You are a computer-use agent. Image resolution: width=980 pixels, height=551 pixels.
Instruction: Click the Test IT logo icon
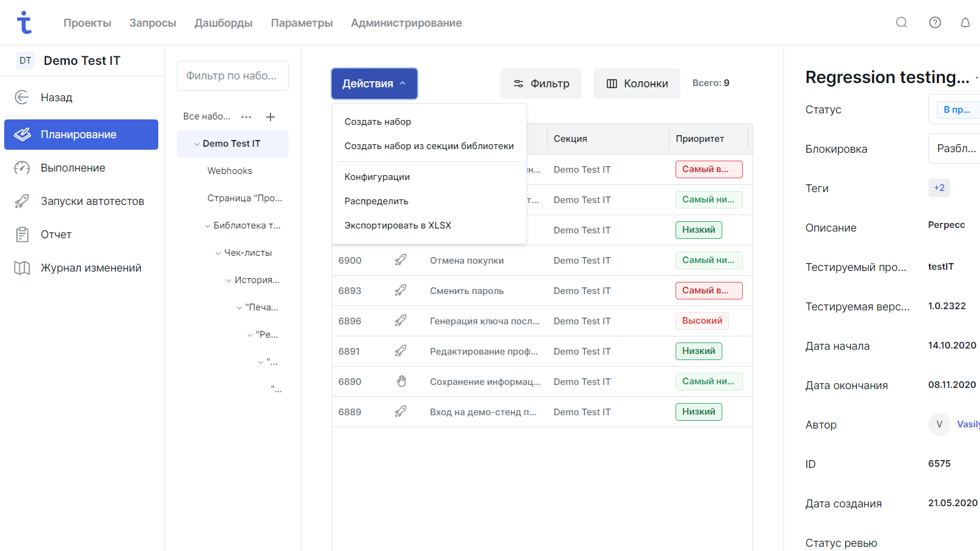pos(24,22)
